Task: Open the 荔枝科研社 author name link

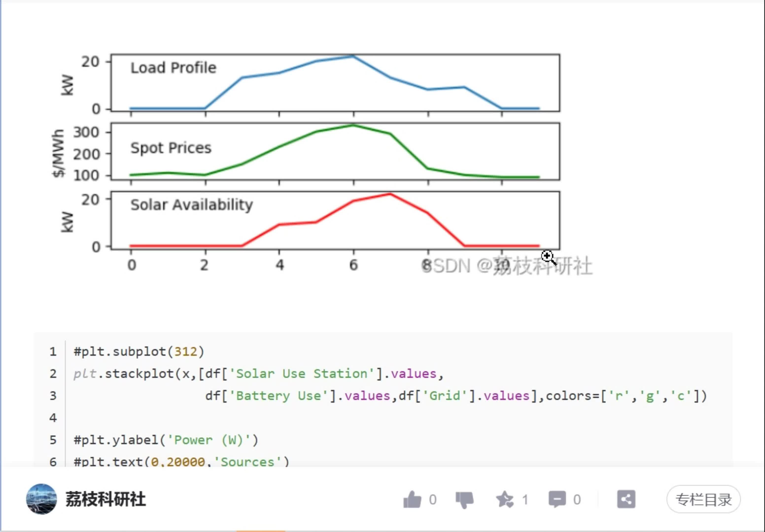Action: click(106, 499)
